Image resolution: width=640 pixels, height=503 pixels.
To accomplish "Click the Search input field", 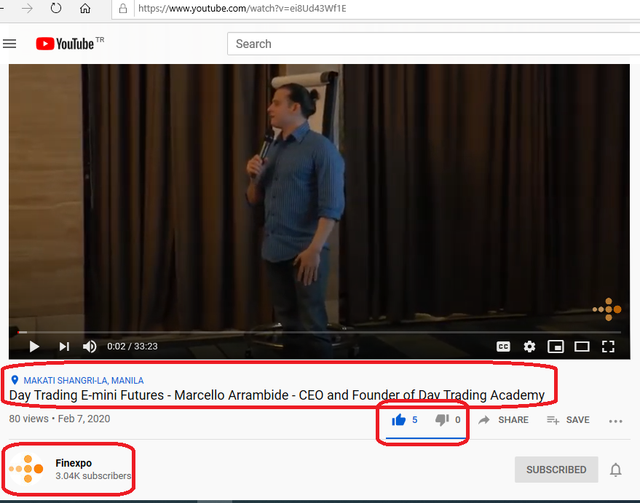I will point(433,44).
